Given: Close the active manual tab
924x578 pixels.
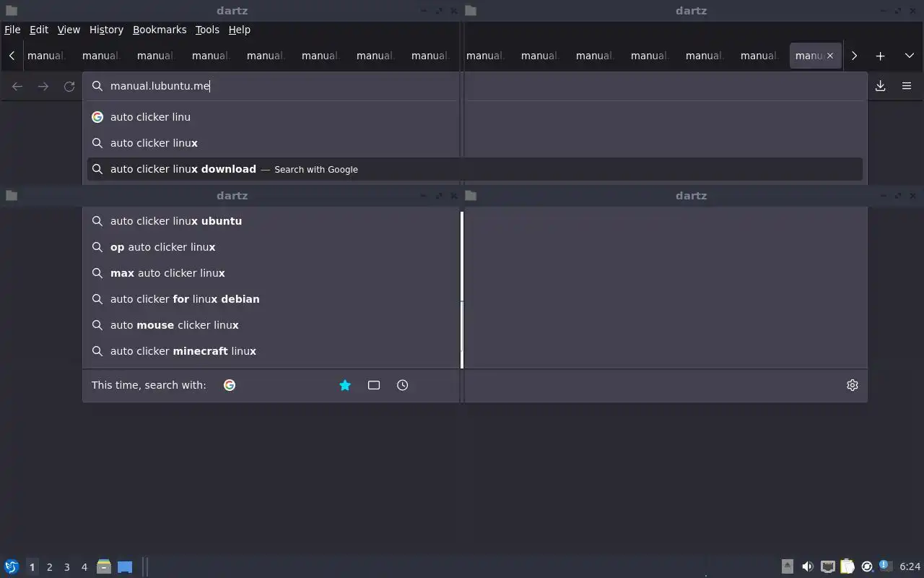Looking at the screenshot, I should (829, 56).
